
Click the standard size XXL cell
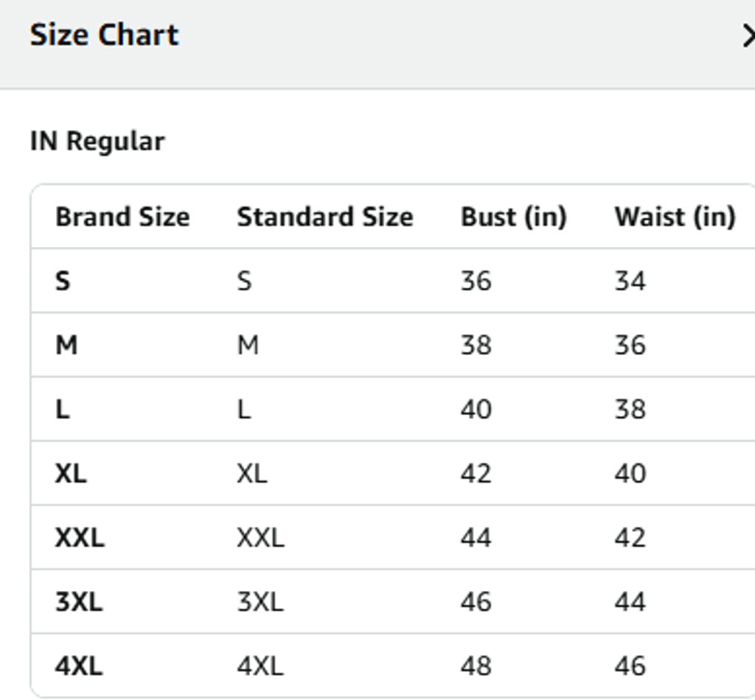click(260, 538)
